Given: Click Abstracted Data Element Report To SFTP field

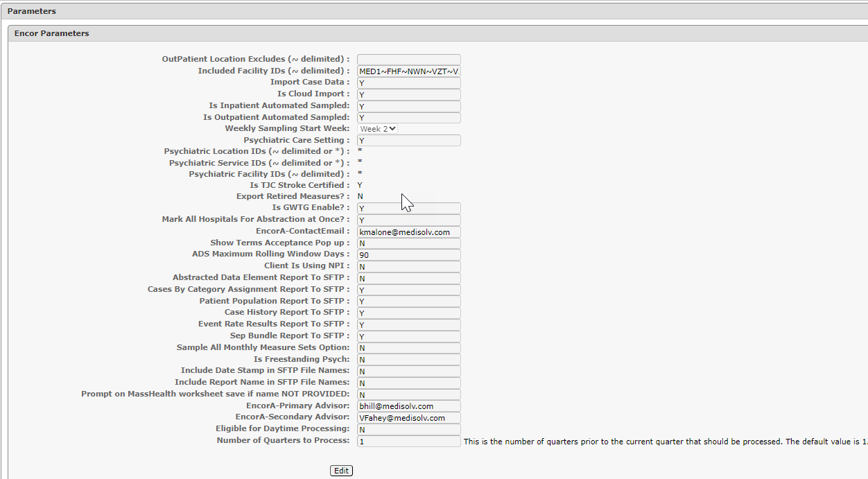Looking at the screenshot, I should coord(409,278).
